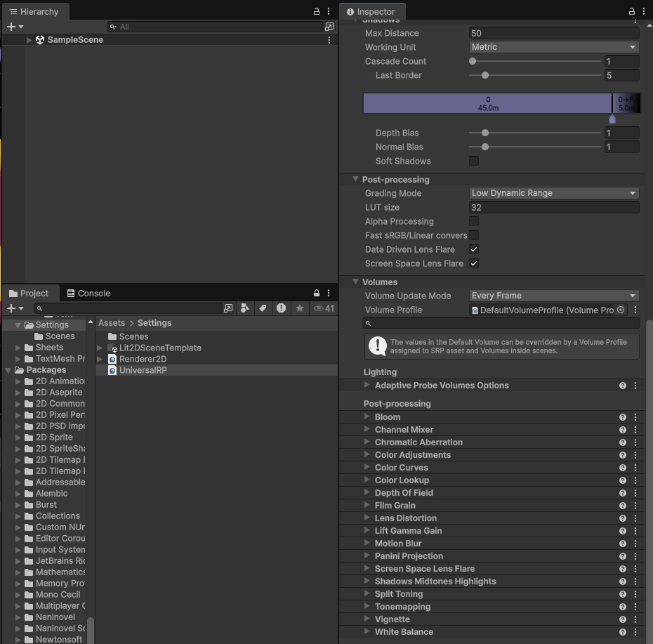This screenshot has width=653, height=644.
Task: Click Search by Label tag icon
Action: (x=263, y=308)
